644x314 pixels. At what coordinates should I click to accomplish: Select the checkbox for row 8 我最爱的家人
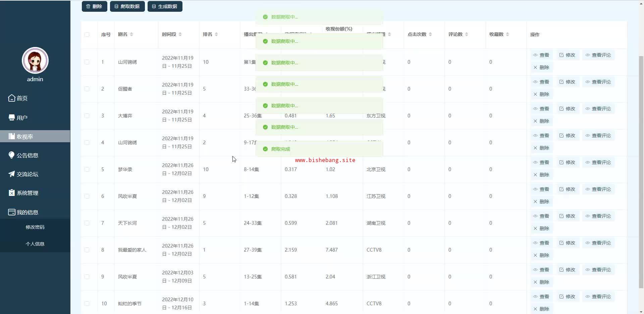click(87, 250)
